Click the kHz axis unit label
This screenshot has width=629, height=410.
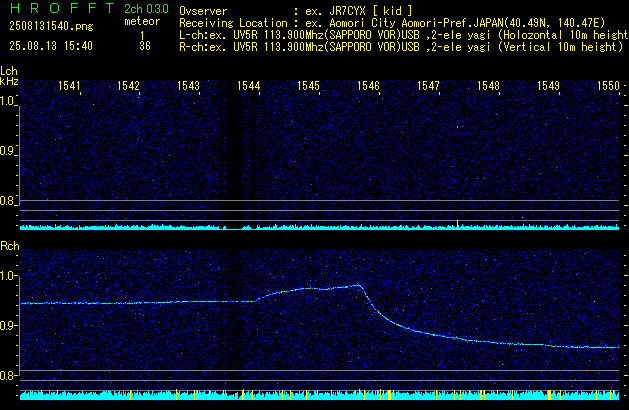coord(9,81)
